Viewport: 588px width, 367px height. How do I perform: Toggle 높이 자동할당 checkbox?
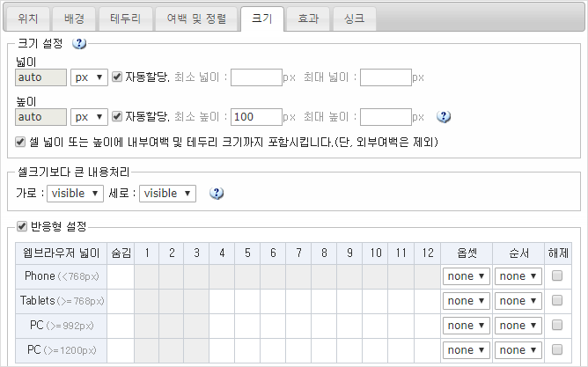click(x=117, y=116)
